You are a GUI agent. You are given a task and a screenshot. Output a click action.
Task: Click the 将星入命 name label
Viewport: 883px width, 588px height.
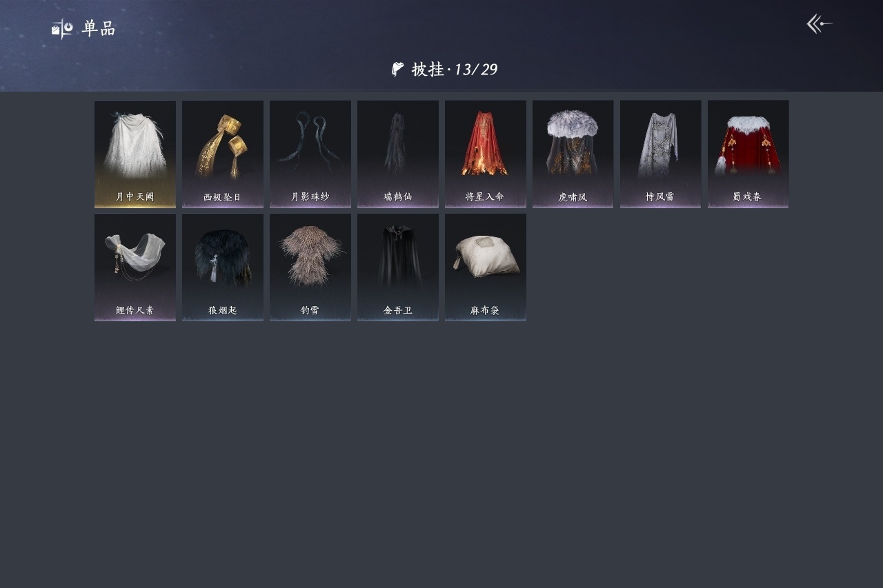pos(485,197)
